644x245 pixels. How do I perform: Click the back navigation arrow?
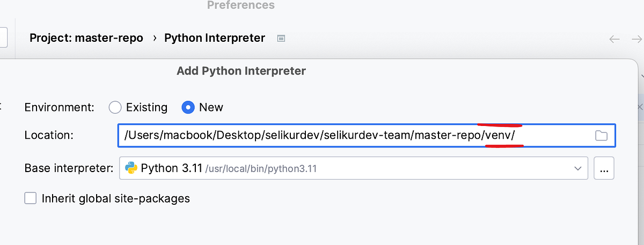(x=614, y=39)
